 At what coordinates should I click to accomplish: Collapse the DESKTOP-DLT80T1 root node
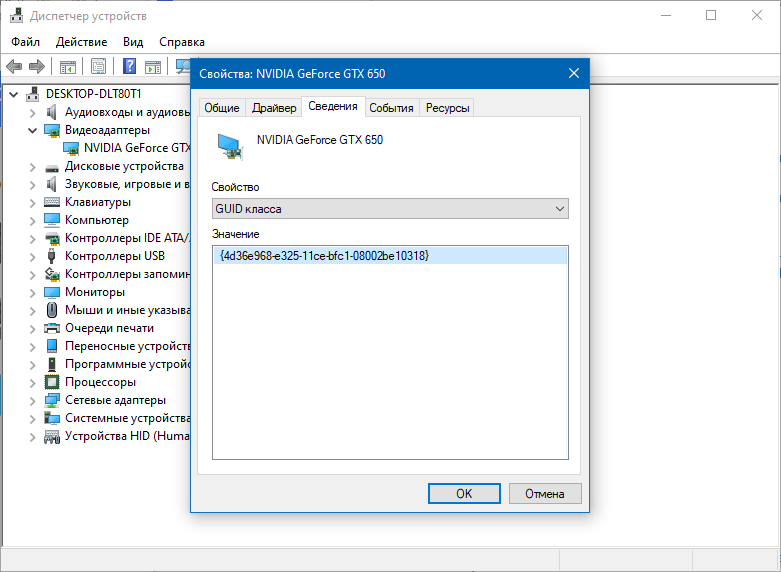pyautogui.click(x=14, y=94)
